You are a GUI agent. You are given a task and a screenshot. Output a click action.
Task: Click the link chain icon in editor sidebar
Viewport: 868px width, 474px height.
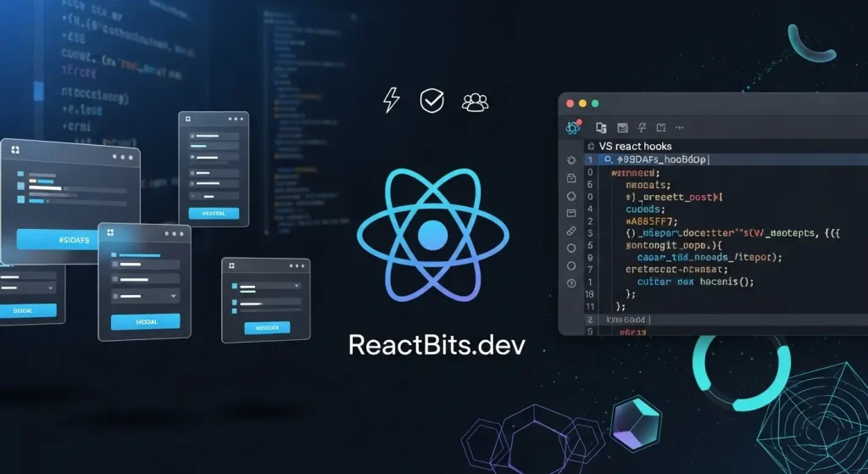click(571, 231)
